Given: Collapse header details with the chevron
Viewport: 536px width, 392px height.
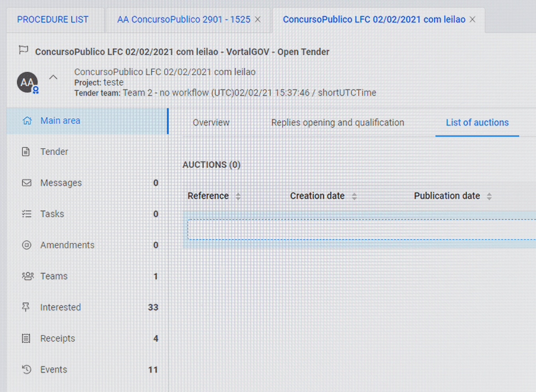Looking at the screenshot, I should point(54,77).
